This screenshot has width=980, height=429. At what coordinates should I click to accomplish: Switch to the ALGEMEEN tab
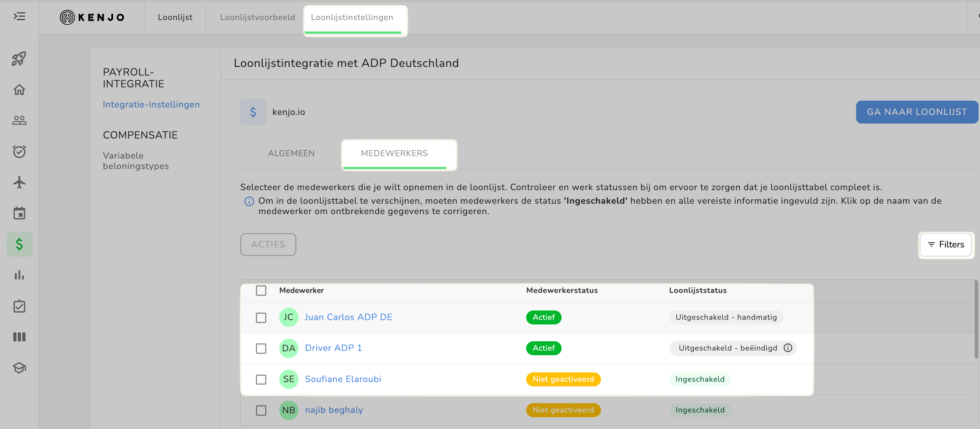[x=291, y=153]
